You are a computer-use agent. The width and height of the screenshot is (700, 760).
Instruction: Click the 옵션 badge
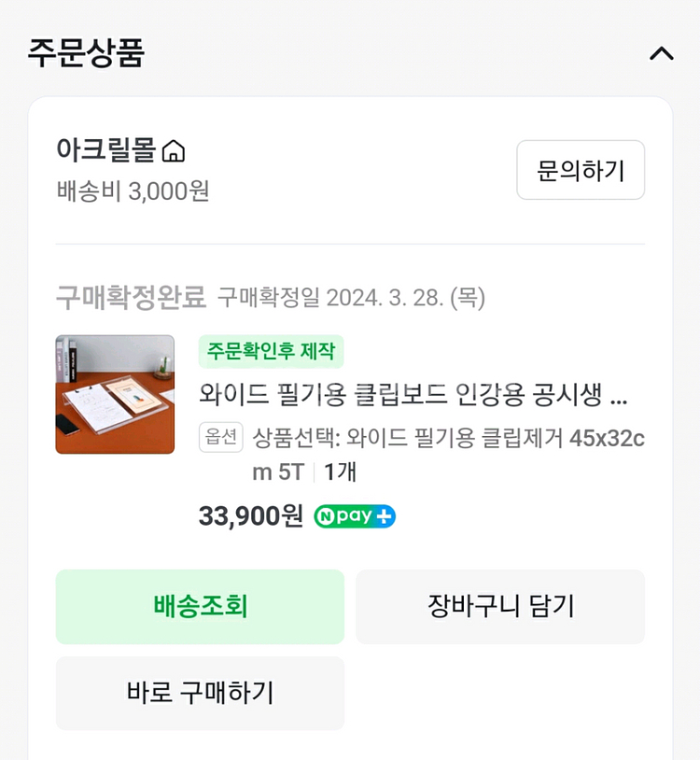221,437
